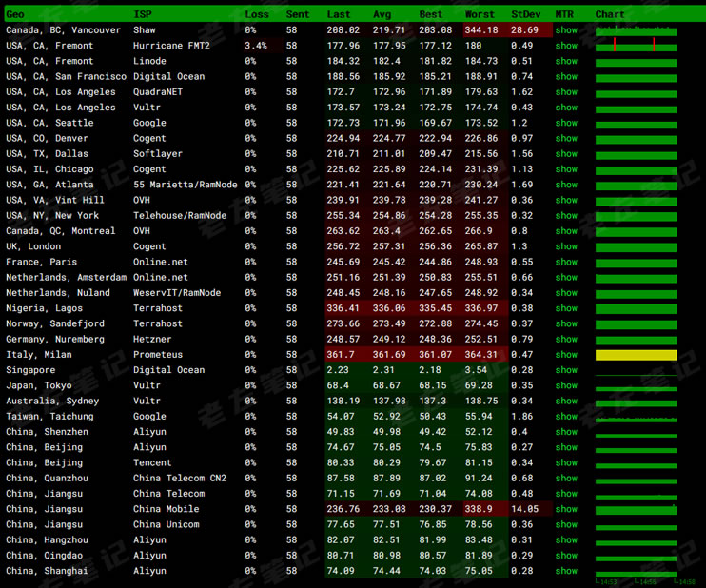Click the Chart column header
Screen dimensions: 706x588
(x=610, y=14)
